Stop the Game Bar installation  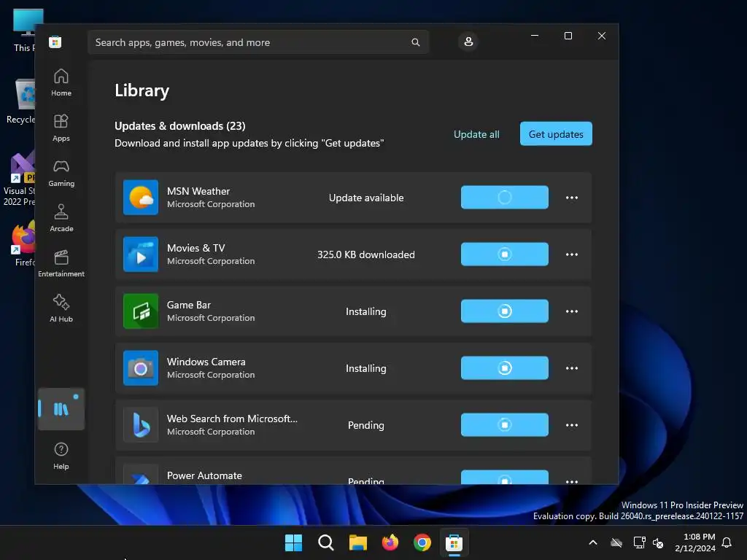[x=505, y=311]
